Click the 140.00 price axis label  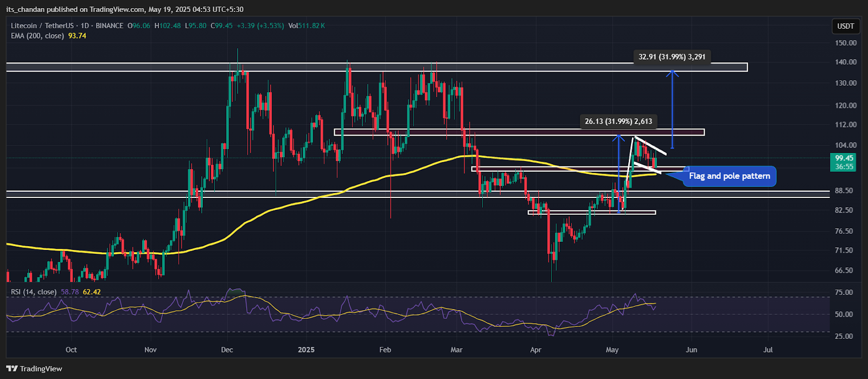point(846,62)
